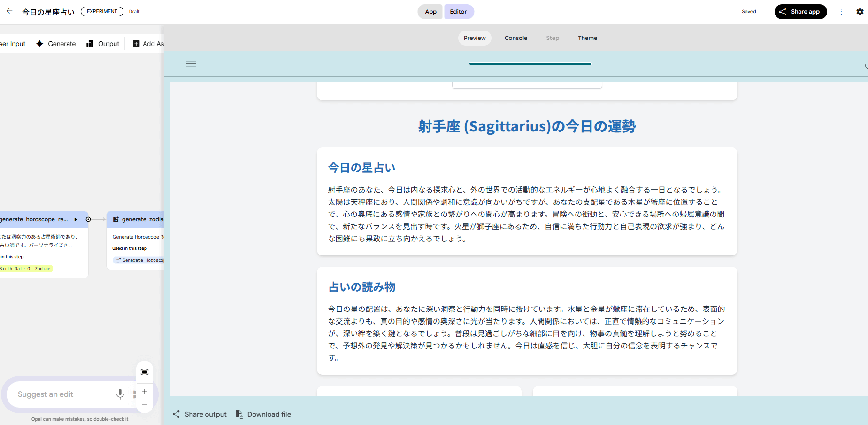This screenshot has height=425, width=868.
Task: Click the microphone icon in the edit box
Action: point(120,394)
